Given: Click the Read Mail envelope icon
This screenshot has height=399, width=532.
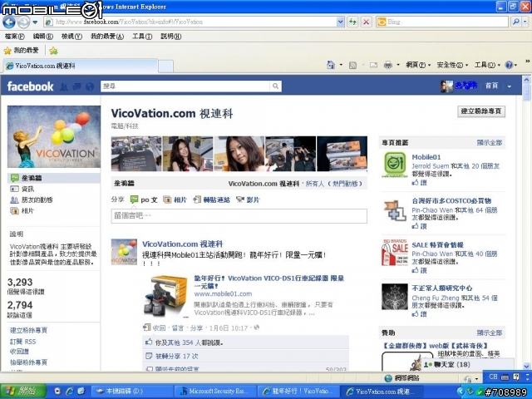Looking at the screenshot, I should coord(373,65).
